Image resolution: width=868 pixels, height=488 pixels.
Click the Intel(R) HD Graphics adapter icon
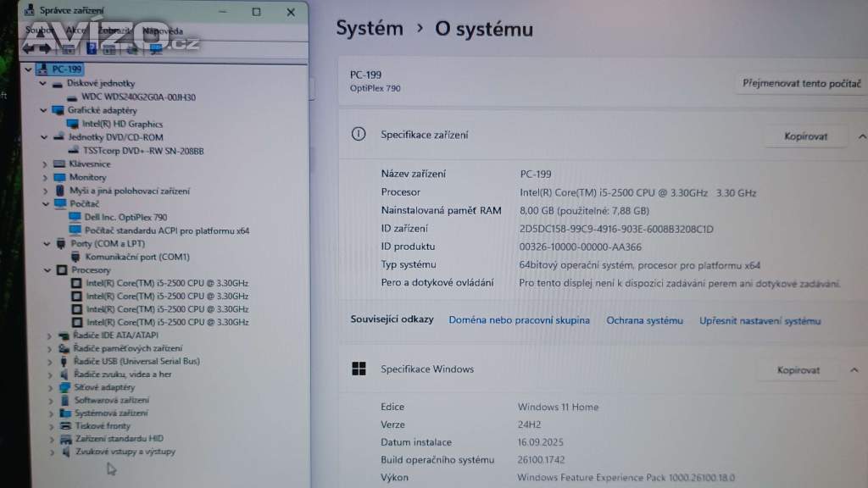click(73, 124)
